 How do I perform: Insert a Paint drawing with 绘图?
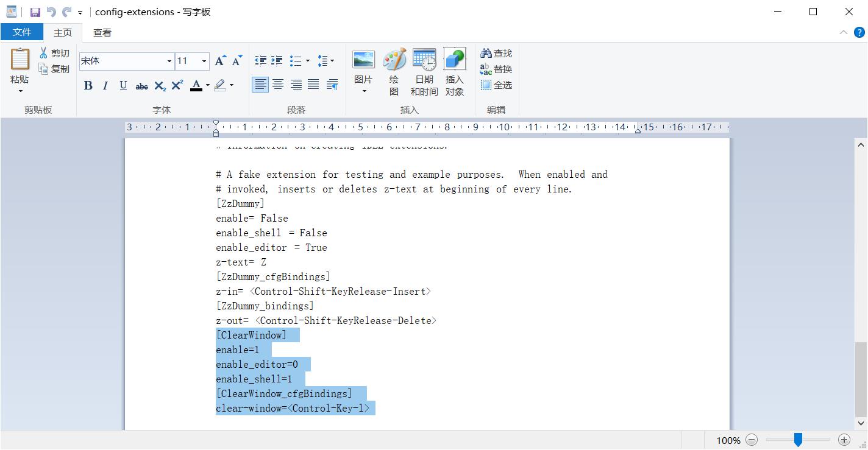click(x=394, y=72)
